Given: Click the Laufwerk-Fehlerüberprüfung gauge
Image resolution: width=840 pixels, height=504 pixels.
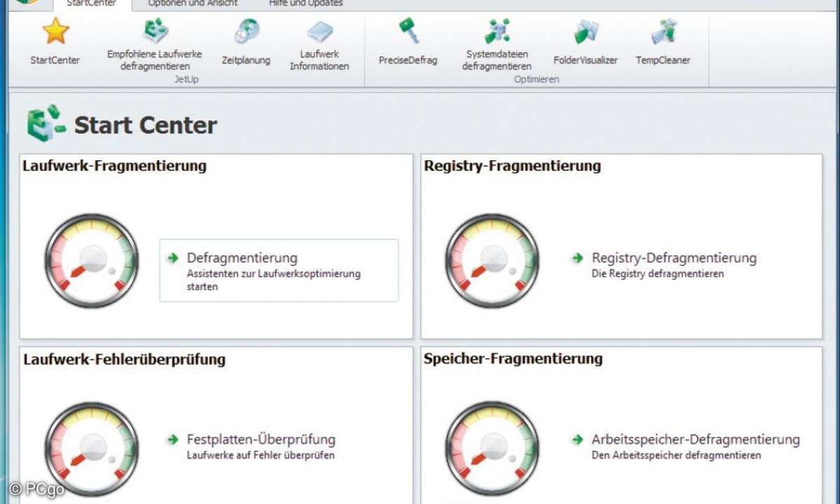Looking at the screenshot, I should pyautogui.click(x=92, y=448).
